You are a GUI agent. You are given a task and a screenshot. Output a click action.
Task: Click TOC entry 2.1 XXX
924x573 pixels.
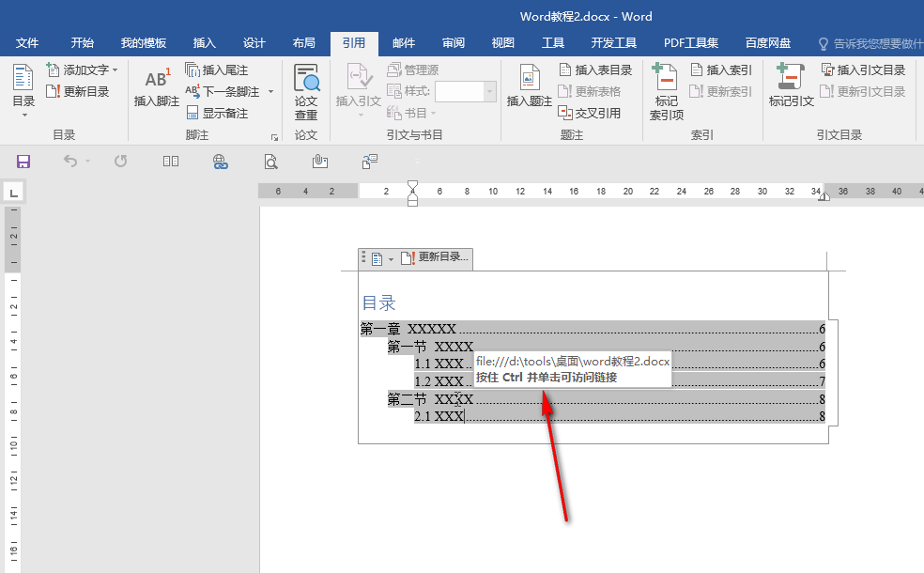click(x=620, y=416)
